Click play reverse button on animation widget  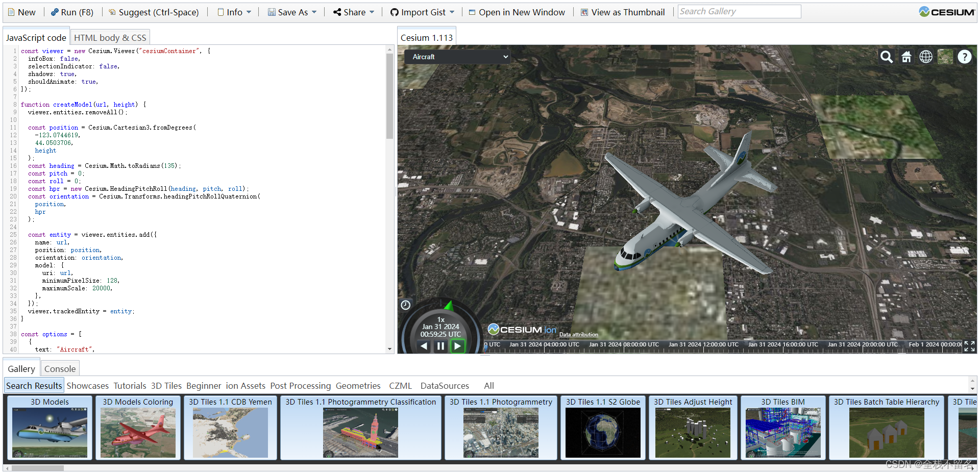(x=424, y=346)
